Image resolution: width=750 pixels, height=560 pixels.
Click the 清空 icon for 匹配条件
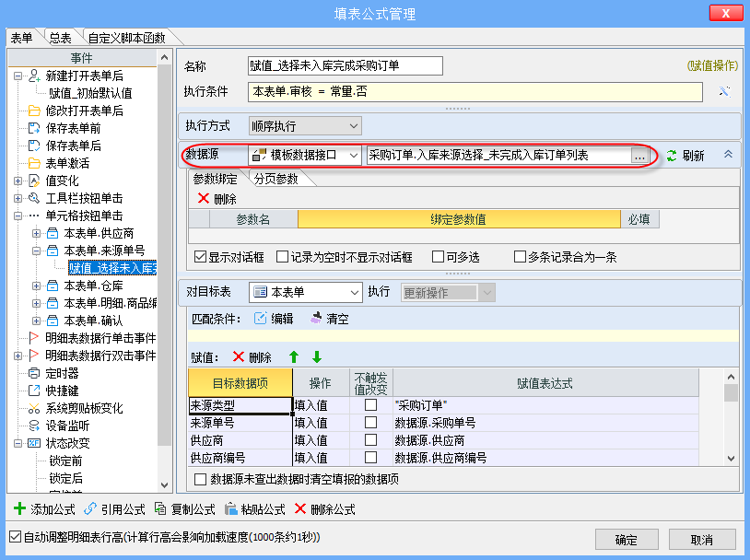pos(316,319)
